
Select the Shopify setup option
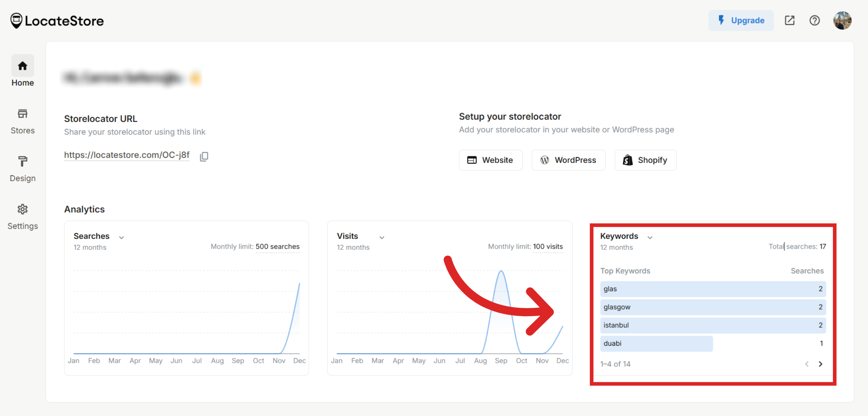click(x=645, y=160)
